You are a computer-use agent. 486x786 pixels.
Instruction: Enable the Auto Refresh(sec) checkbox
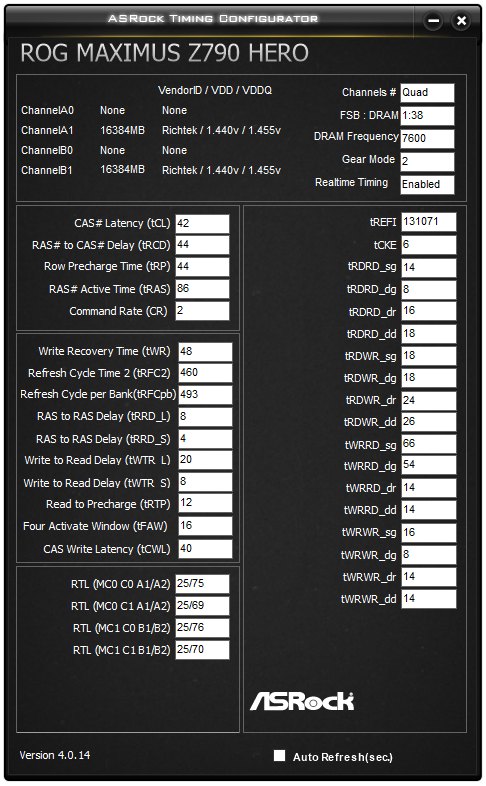(279, 755)
